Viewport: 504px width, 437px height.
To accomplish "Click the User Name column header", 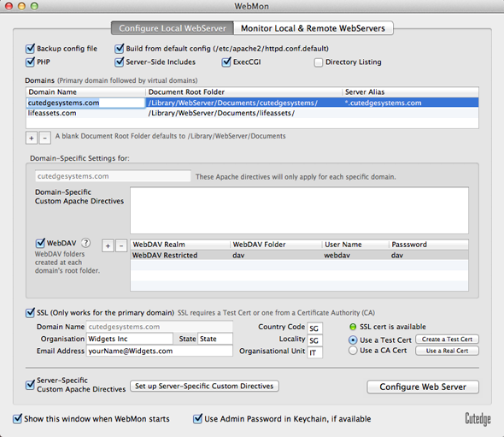I will pyautogui.click(x=356, y=245).
